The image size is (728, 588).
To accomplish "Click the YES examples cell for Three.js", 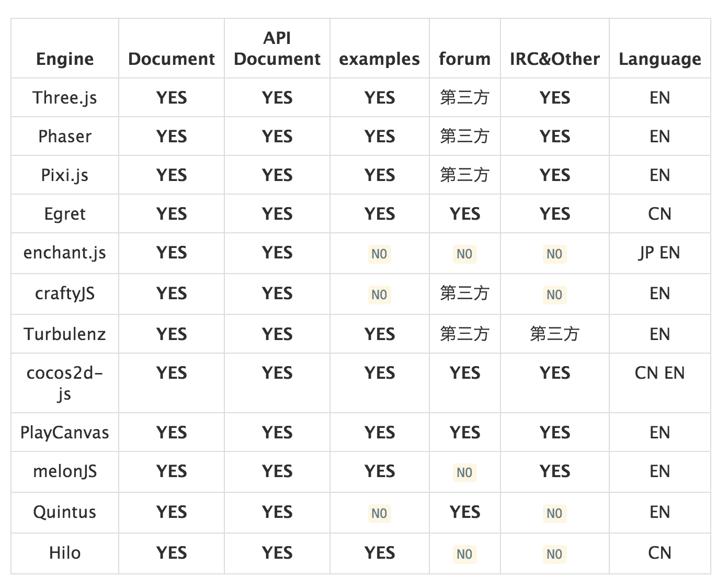I will pyautogui.click(x=380, y=98).
